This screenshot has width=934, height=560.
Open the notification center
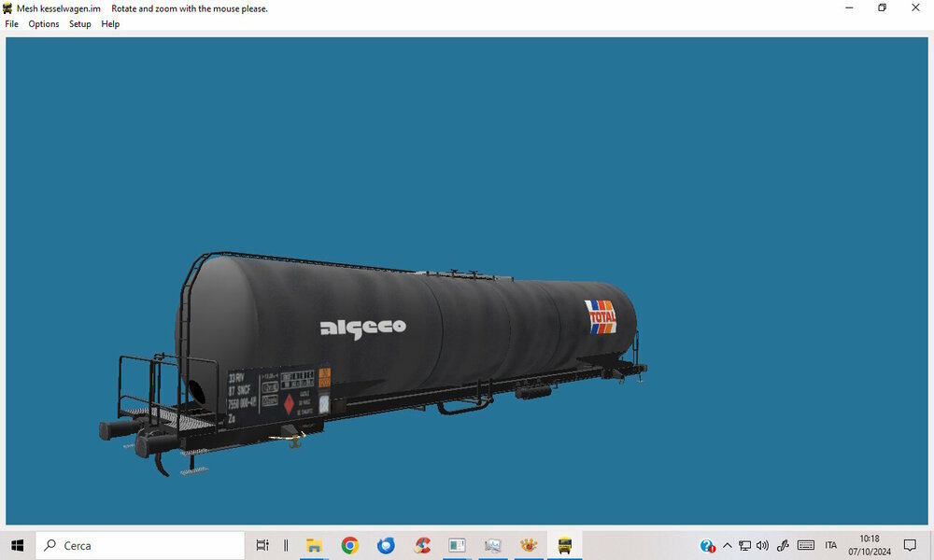(910, 545)
